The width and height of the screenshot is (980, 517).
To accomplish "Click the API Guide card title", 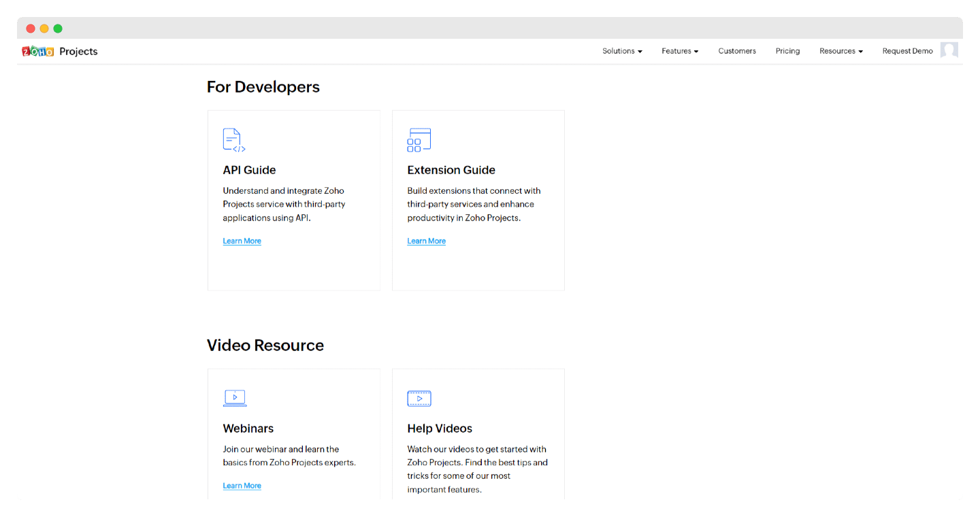I will click(249, 170).
